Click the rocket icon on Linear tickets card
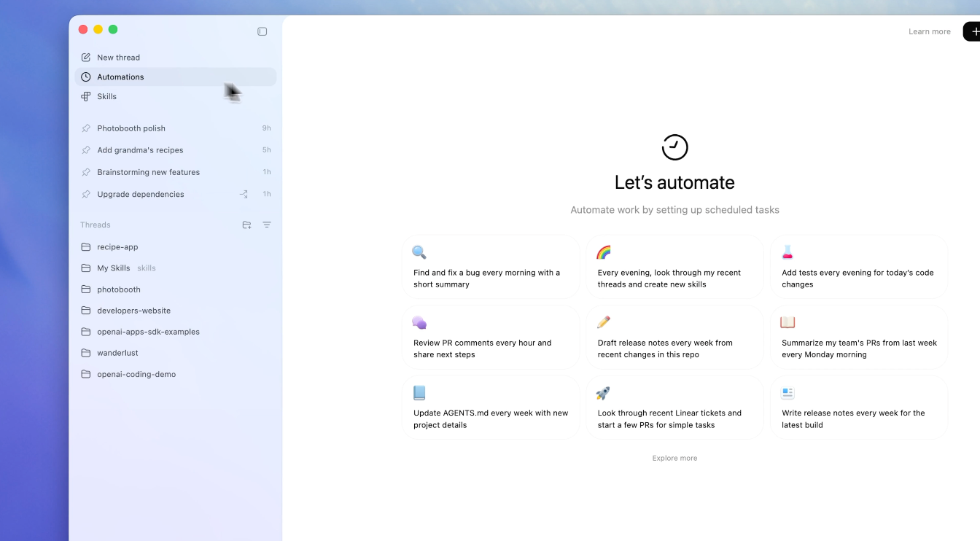This screenshot has height=541, width=980. coord(603,393)
